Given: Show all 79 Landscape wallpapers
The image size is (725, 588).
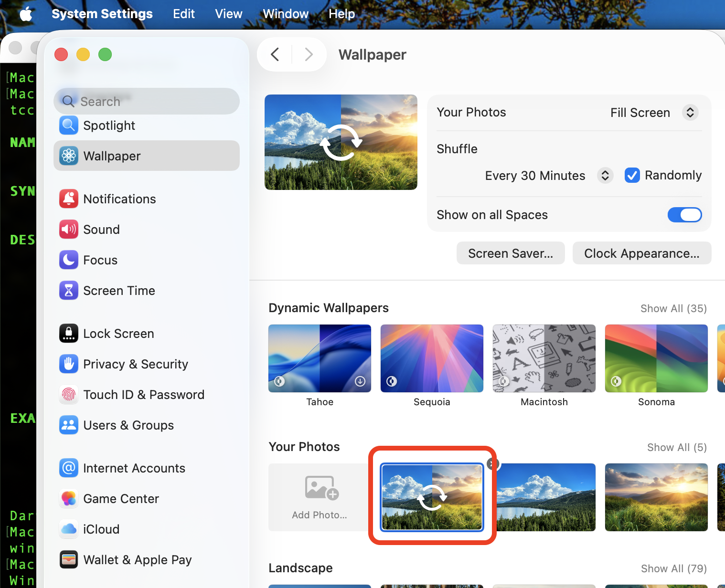Looking at the screenshot, I should point(674,568).
